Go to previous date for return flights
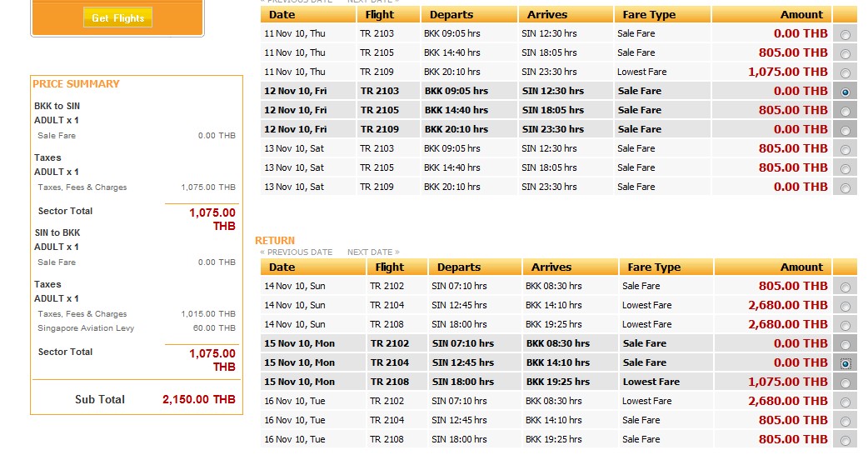Viewport: 868px width, 460px height. 297,252
